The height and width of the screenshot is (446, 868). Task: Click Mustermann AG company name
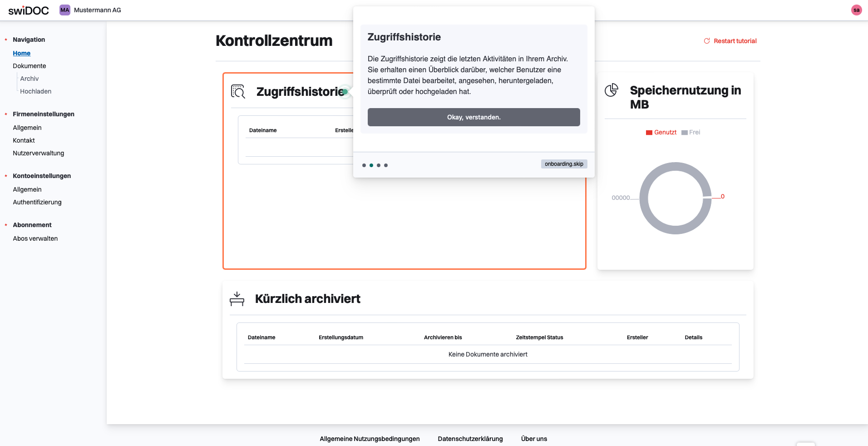point(98,10)
